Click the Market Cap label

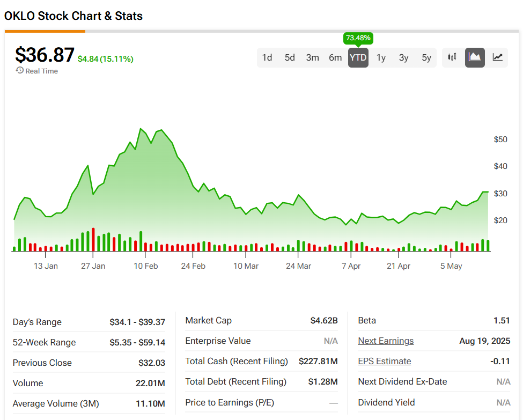point(208,321)
